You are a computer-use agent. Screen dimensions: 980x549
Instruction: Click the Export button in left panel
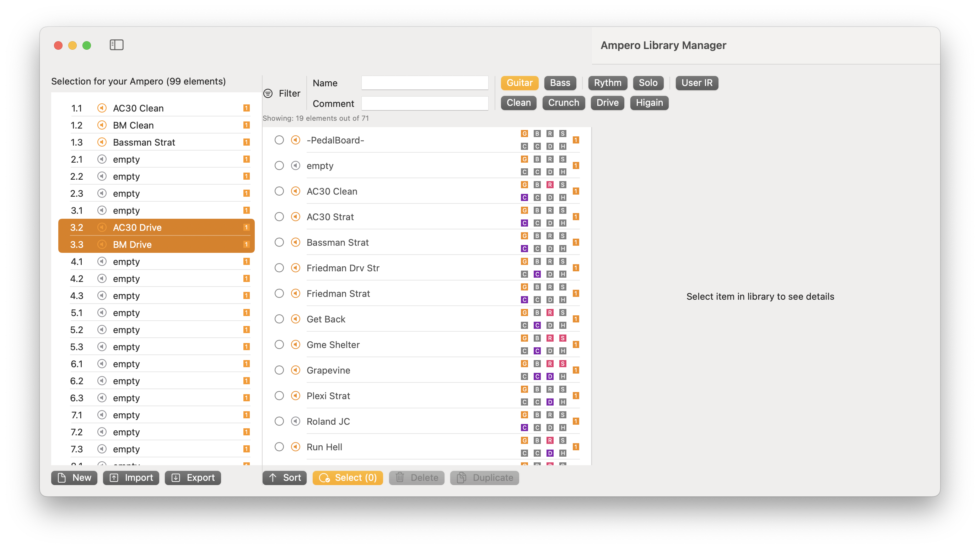point(194,478)
